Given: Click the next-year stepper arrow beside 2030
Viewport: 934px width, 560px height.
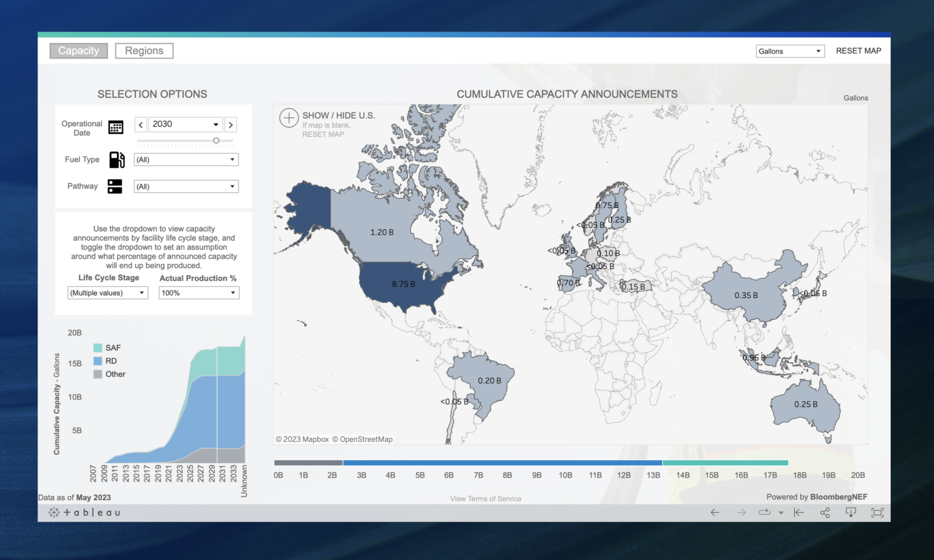Looking at the screenshot, I should click(230, 124).
